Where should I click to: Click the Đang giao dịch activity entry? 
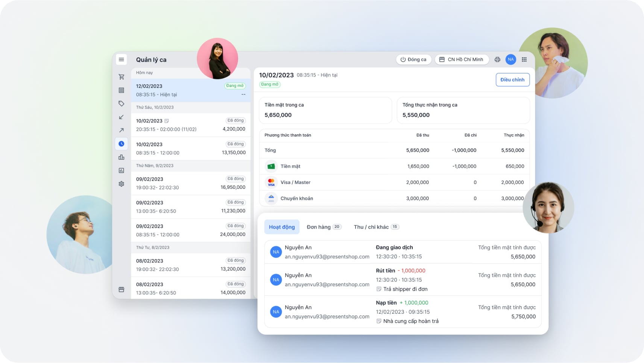403,252
